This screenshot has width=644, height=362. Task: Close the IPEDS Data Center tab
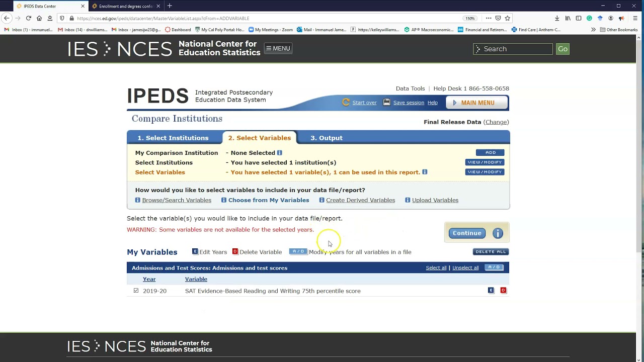(x=83, y=6)
